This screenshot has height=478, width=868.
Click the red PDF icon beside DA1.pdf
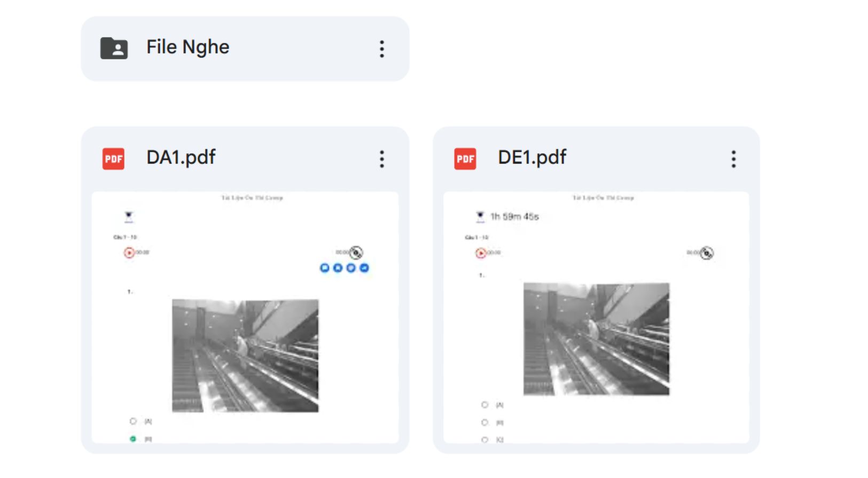(x=113, y=159)
